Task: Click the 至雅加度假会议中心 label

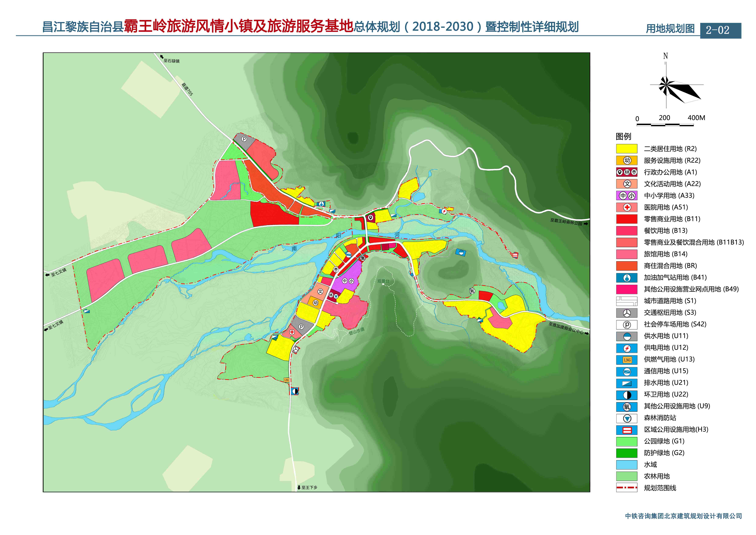Action: click(566, 328)
